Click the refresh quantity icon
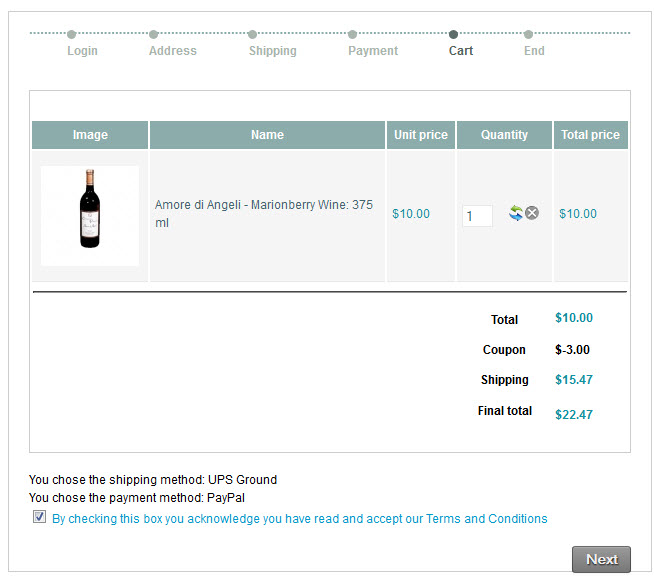Screen dimensions: 654x579 (516, 213)
